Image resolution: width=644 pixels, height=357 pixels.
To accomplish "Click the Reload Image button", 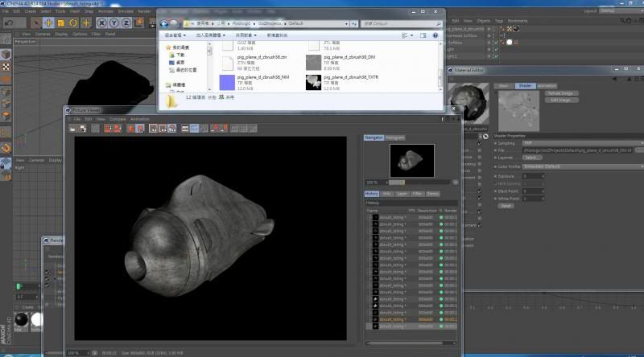I will click(563, 93).
